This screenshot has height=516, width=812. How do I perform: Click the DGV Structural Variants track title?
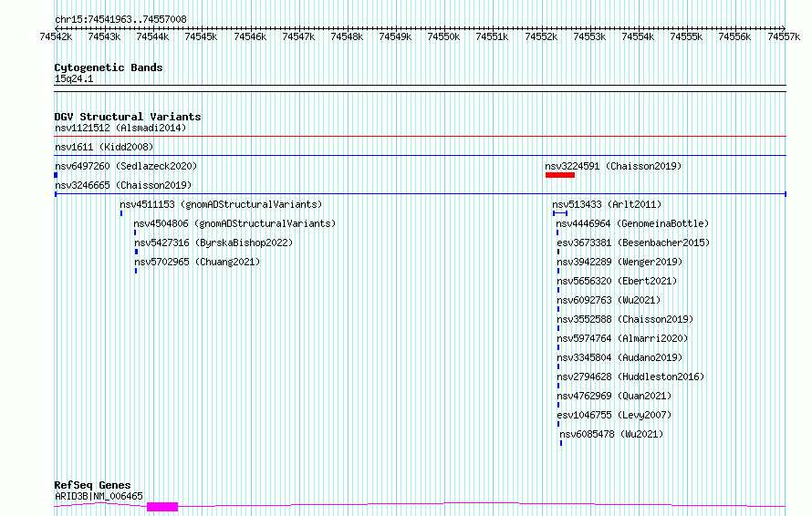point(128,117)
